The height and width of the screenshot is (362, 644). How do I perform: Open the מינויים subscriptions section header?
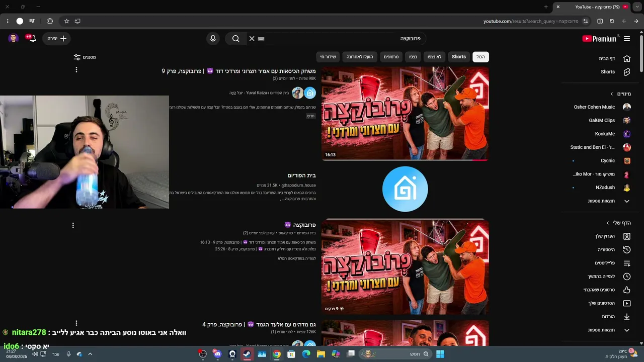(620, 94)
